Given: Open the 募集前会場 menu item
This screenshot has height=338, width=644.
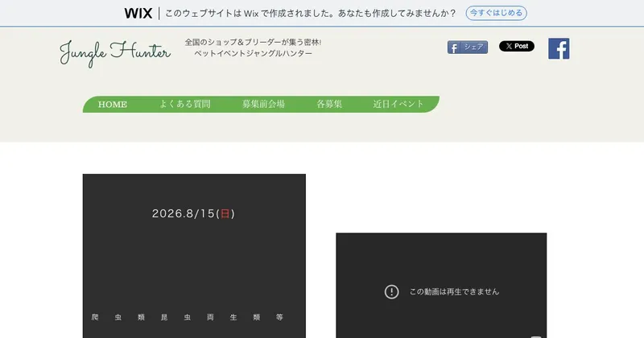Looking at the screenshot, I should tap(263, 104).
